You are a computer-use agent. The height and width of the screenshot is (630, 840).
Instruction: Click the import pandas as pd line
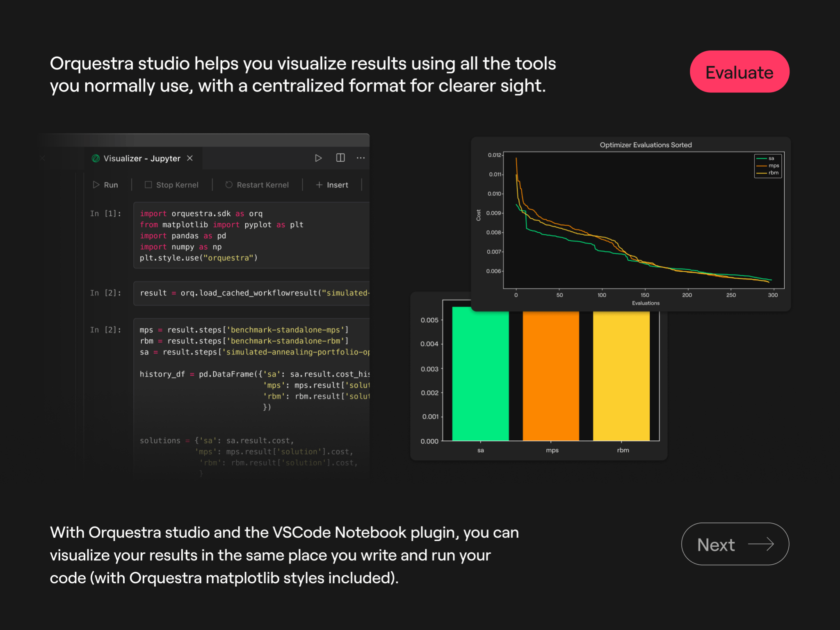[x=183, y=236]
